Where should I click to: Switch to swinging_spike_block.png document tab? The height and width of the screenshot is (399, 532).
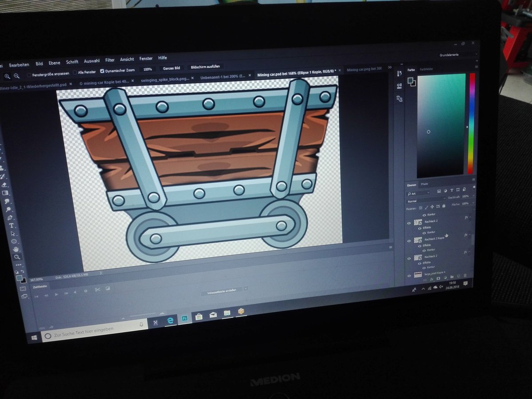[165, 80]
